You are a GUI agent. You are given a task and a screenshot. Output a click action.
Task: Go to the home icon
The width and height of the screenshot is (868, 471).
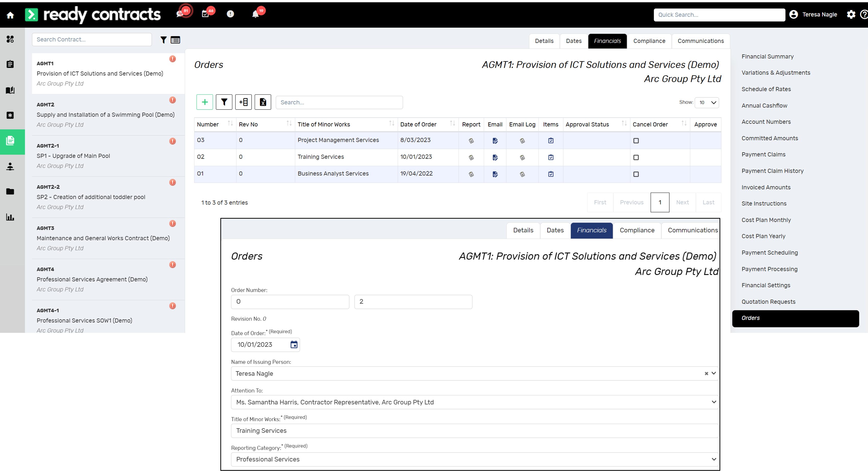10,15
